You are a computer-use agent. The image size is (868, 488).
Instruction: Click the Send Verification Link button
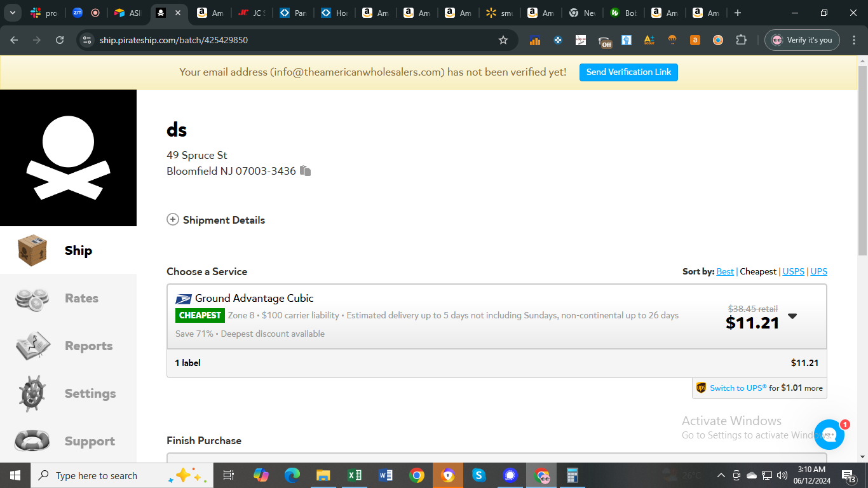click(628, 72)
